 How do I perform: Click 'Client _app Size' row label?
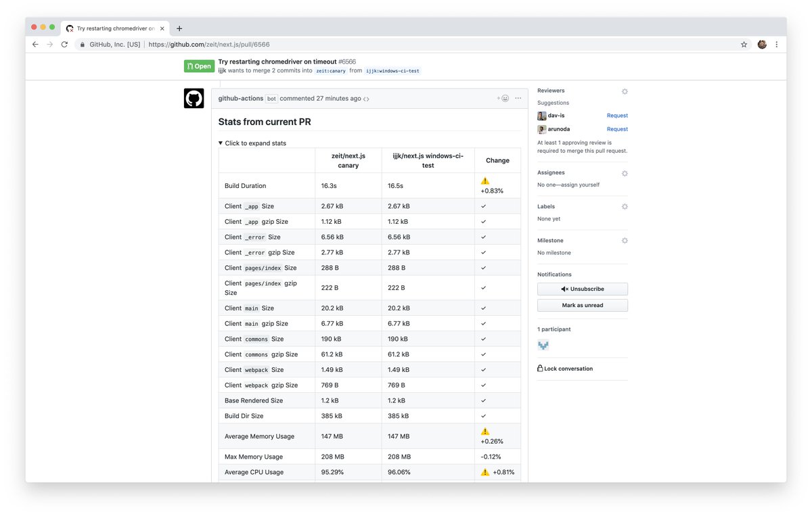click(249, 206)
